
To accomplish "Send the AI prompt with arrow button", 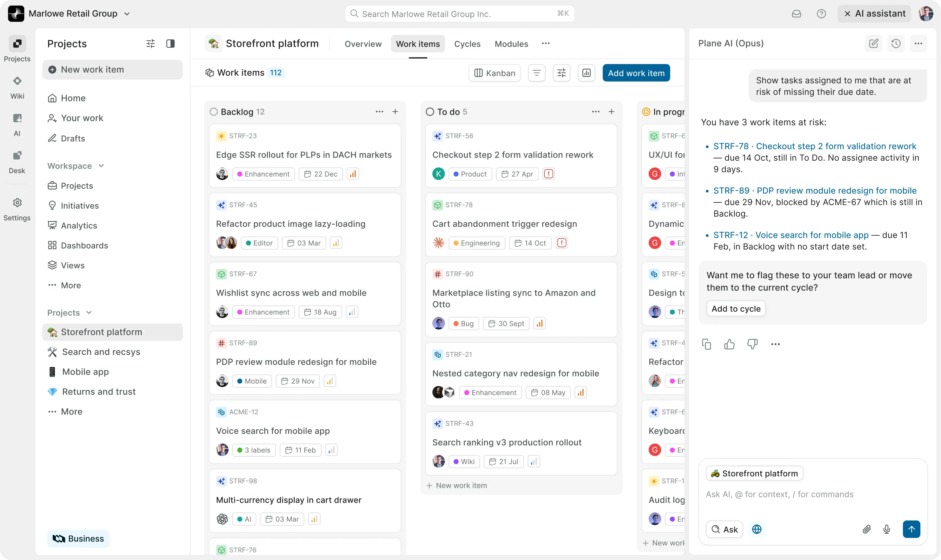I will coord(911,529).
